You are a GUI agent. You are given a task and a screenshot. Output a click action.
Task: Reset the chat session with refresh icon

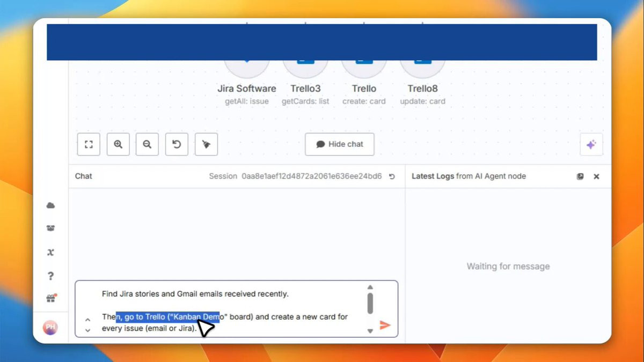[x=392, y=176]
